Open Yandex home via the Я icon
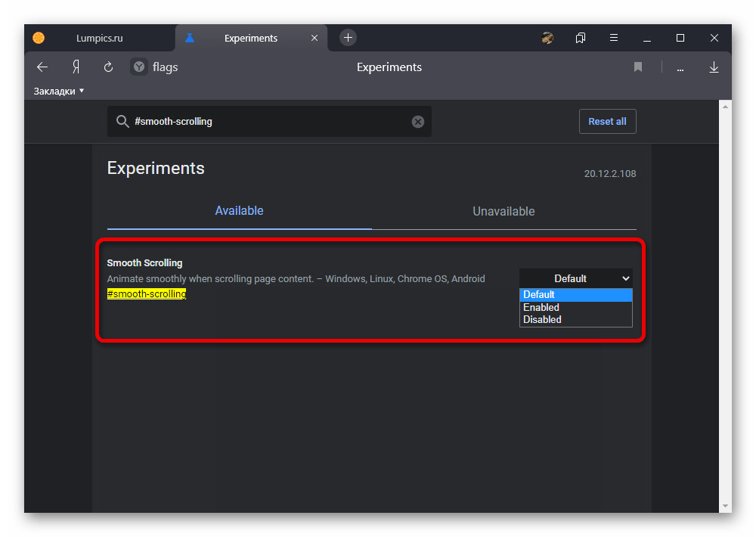Screen dimensions: 756x537 pyautogui.click(x=76, y=67)
